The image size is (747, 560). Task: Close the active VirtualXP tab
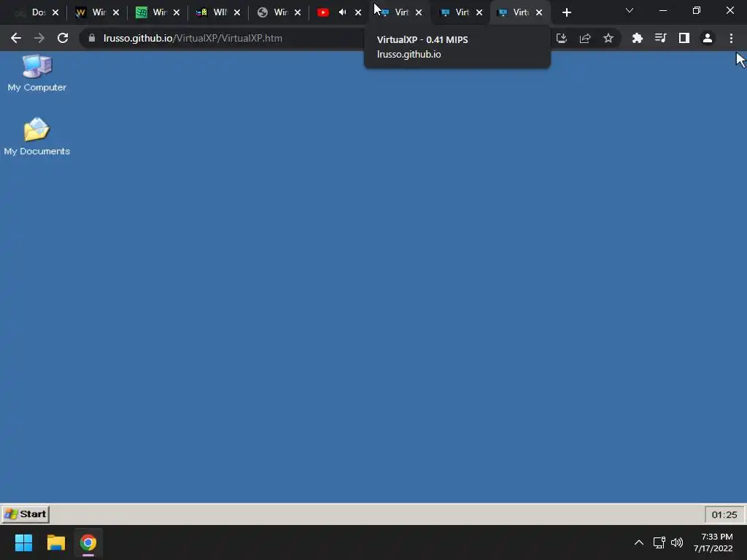tap(539, 12)
